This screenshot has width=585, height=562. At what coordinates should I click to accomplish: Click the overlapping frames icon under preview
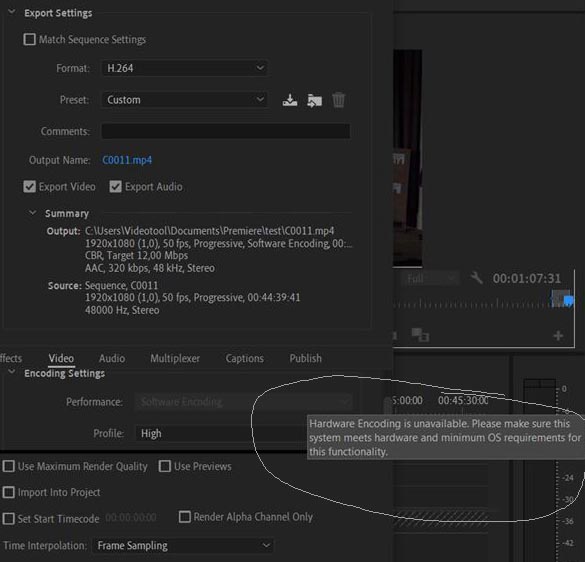coord(420,335)
